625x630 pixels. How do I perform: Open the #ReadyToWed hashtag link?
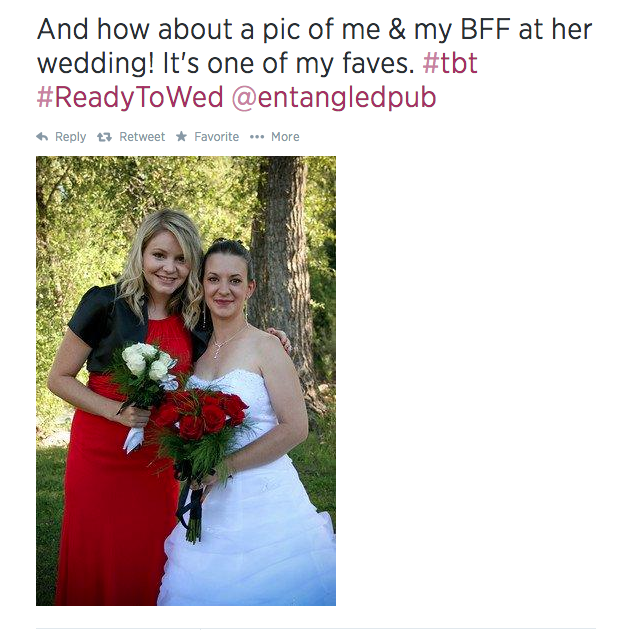click(x=129, y=98)
